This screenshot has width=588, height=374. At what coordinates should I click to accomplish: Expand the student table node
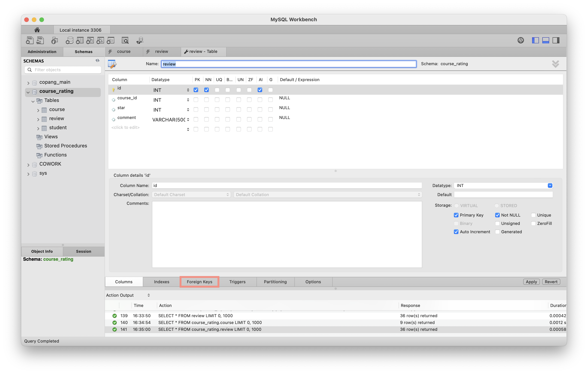(x=38, y=128)
